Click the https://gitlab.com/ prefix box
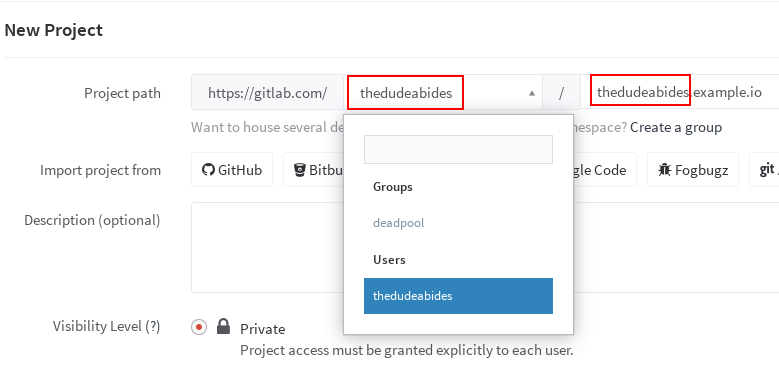Viewport: 779px width, 373px height. click(x=267, y=92)
